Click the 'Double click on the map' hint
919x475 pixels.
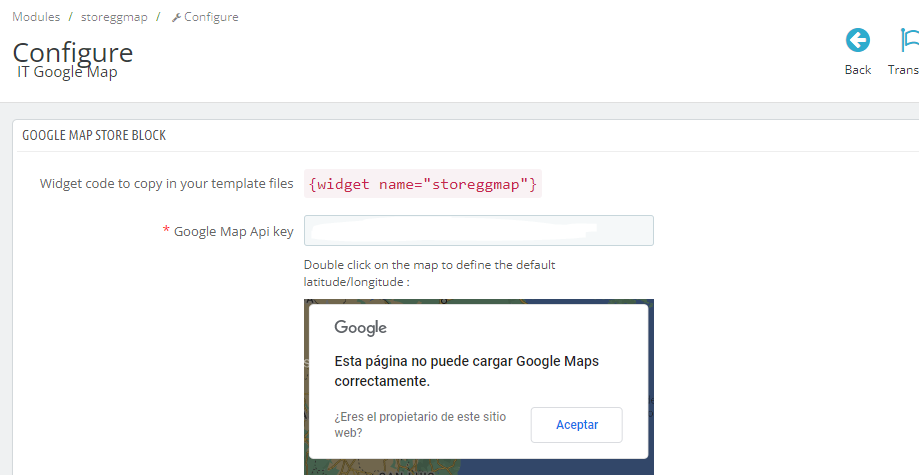(429, 273)
